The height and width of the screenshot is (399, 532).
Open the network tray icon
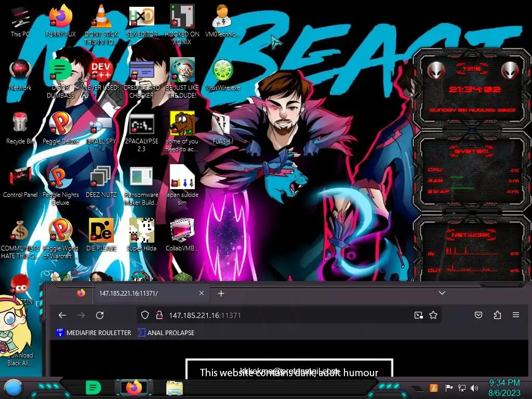(462, 388)
